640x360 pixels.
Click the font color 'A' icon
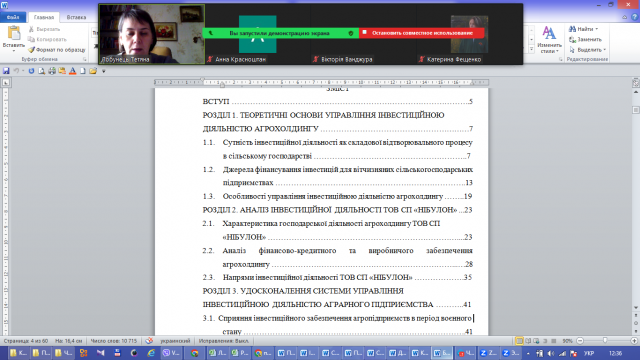(73, 71)
